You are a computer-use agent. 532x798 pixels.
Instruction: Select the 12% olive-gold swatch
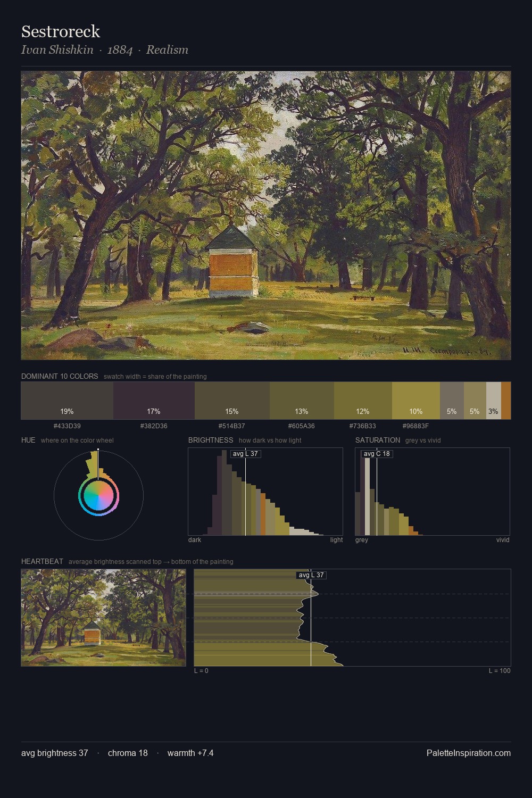click(x=363, y=401)
